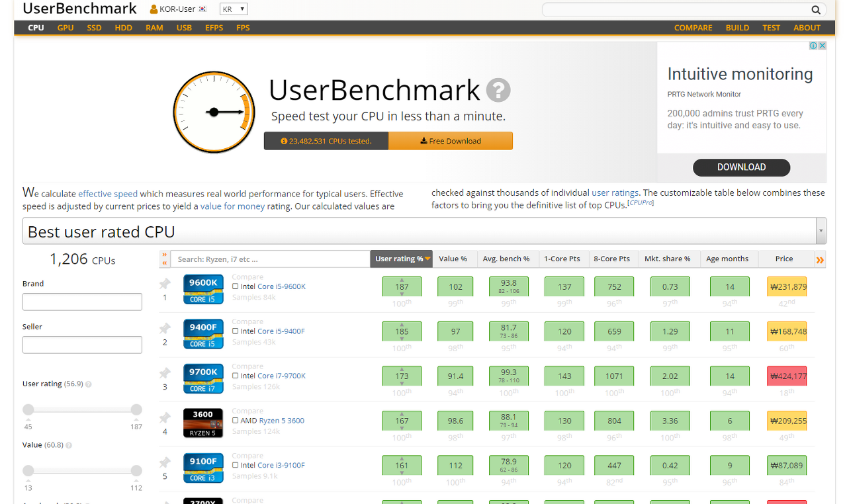This screenshot has width=847, height=504.
Task: Pin the Core i3-9100F row
Action: point(165,462)
